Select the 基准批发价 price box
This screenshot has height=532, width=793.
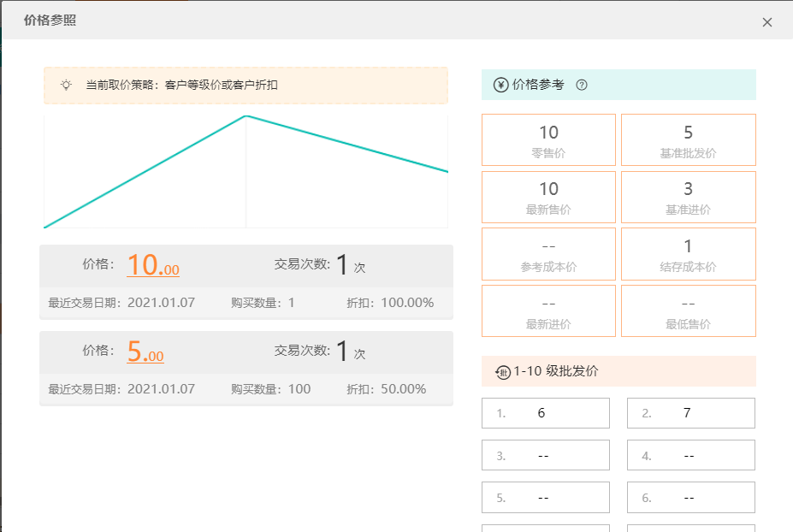[689, 139]
